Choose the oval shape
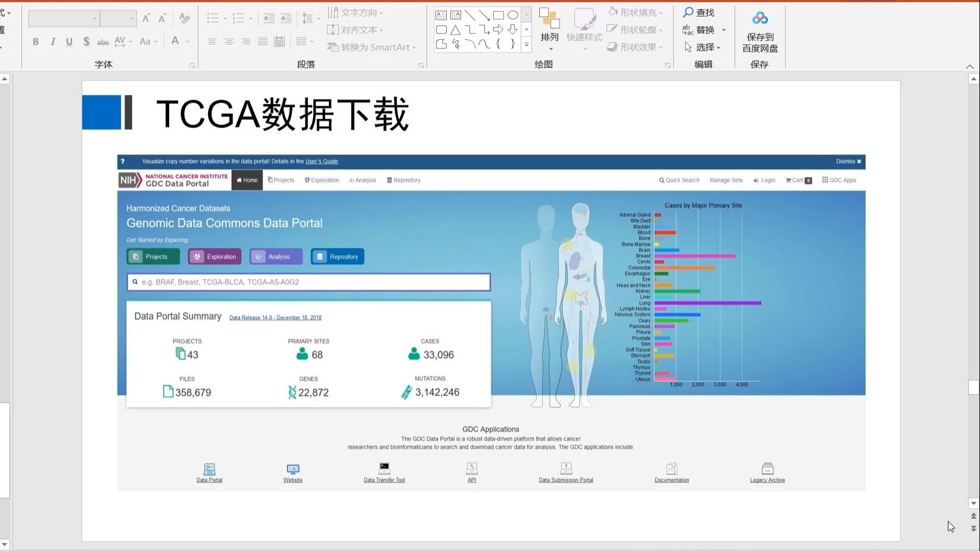 [x=513, y=15]
